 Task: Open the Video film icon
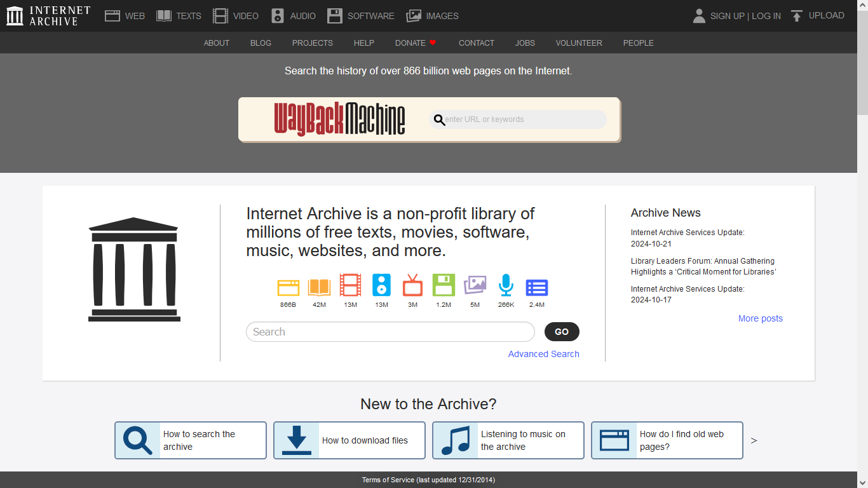coord(220,16)
